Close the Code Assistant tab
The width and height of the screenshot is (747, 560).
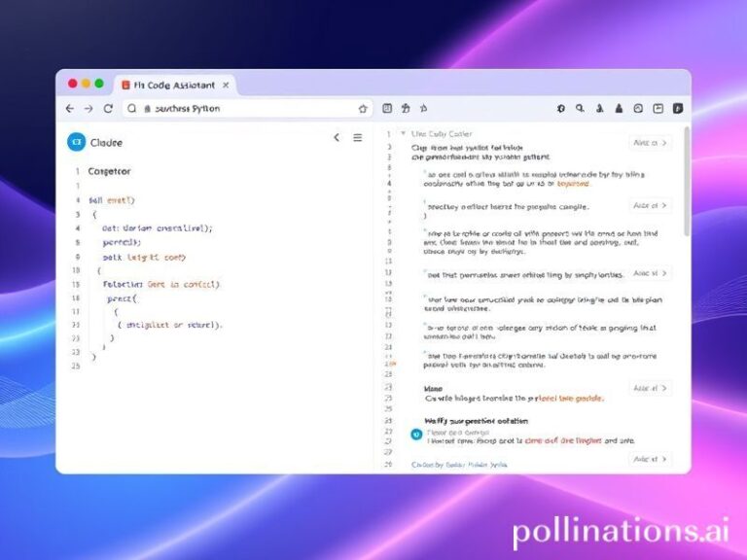[x=226, y=86]
